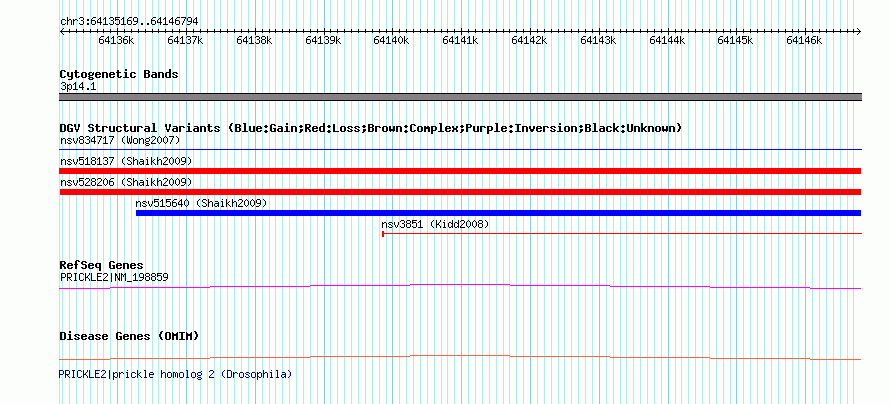Click the 3p14.1 band label
Viewport: 890px width, 404px height.
tap(78, 87)
